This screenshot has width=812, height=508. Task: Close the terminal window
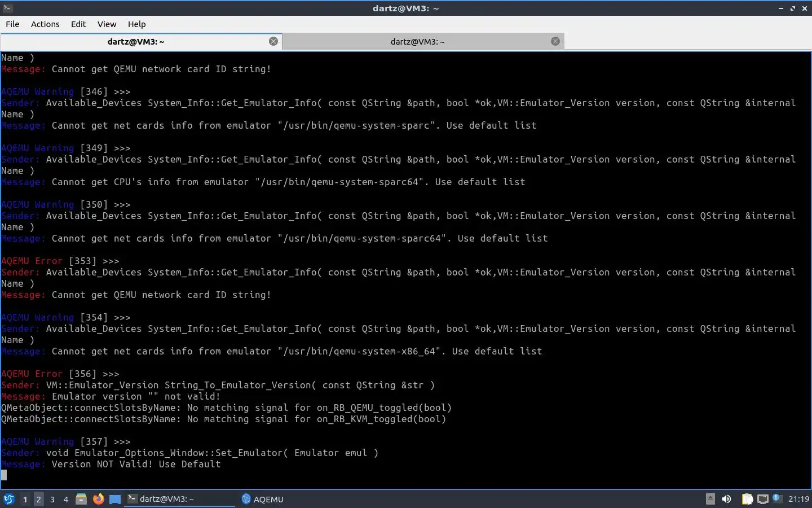tap(804, 8)
